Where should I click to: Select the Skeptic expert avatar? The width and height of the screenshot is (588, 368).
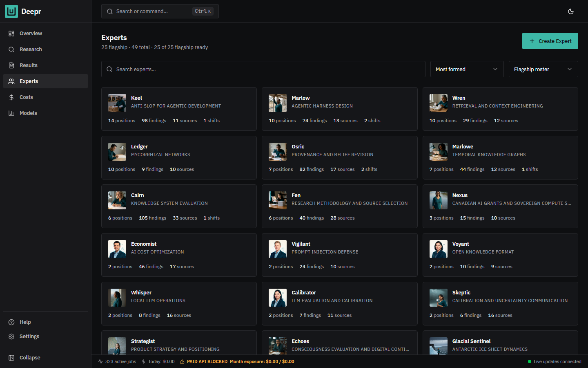point(439,298)
